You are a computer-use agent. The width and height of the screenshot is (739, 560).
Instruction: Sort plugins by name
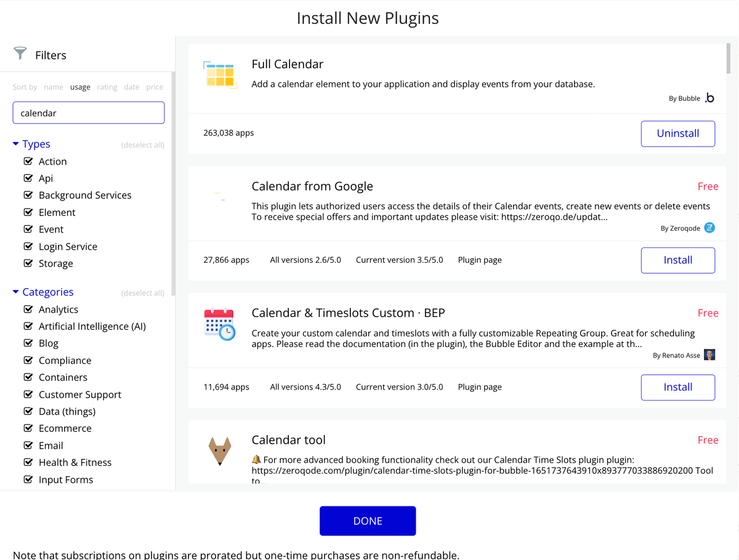click(x=54, y=87)
